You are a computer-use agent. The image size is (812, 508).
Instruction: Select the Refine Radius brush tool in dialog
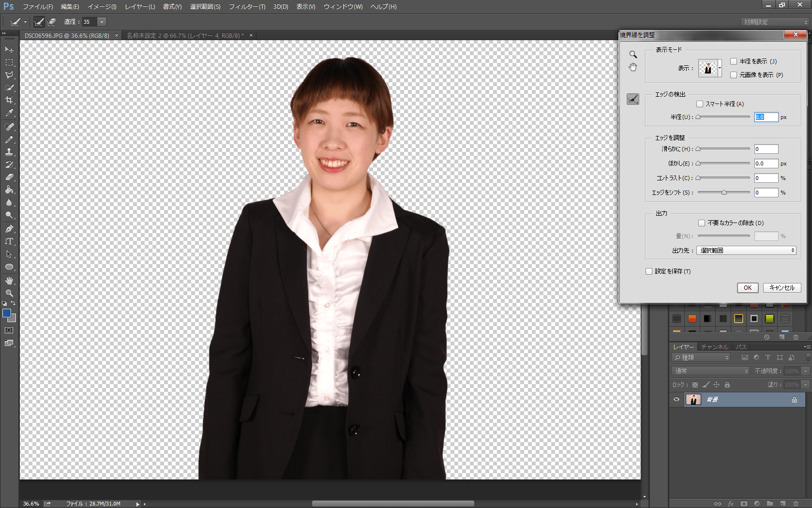[633, 99]
